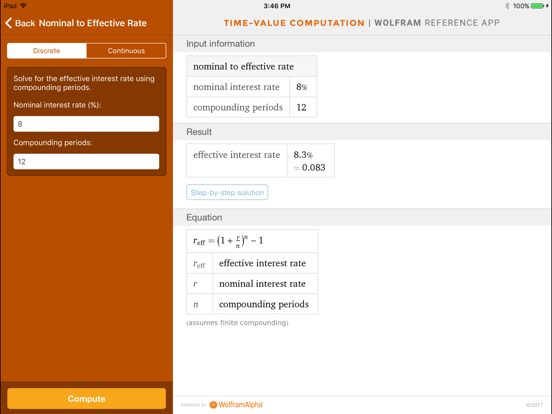Tap the battery icon in status bar
The width and height of the screenshot is (552, 414).
[x=538, y=6]
